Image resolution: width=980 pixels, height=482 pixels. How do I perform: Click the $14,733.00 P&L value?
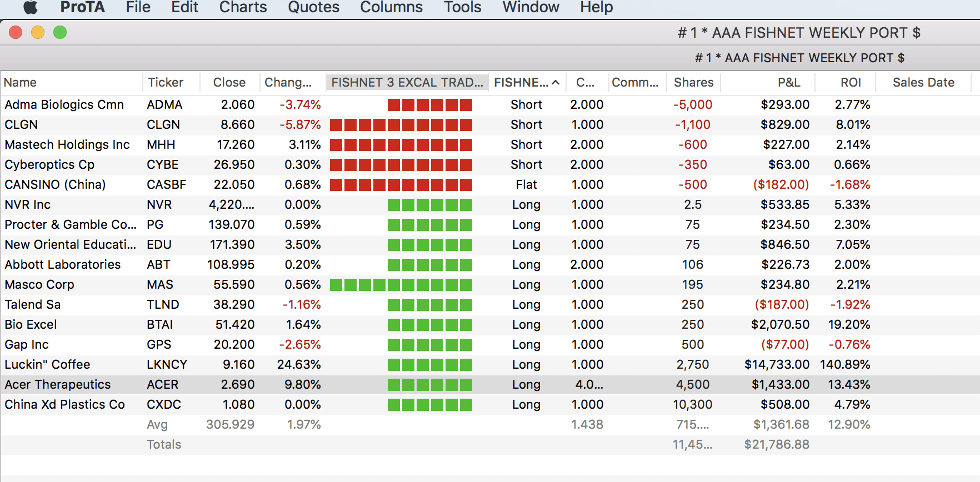(777, 364)
